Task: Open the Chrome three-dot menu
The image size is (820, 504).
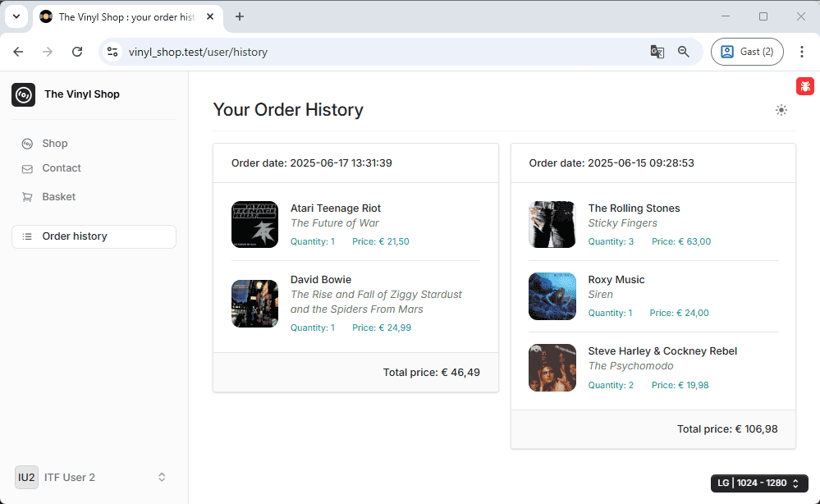Action: (802, 52)
